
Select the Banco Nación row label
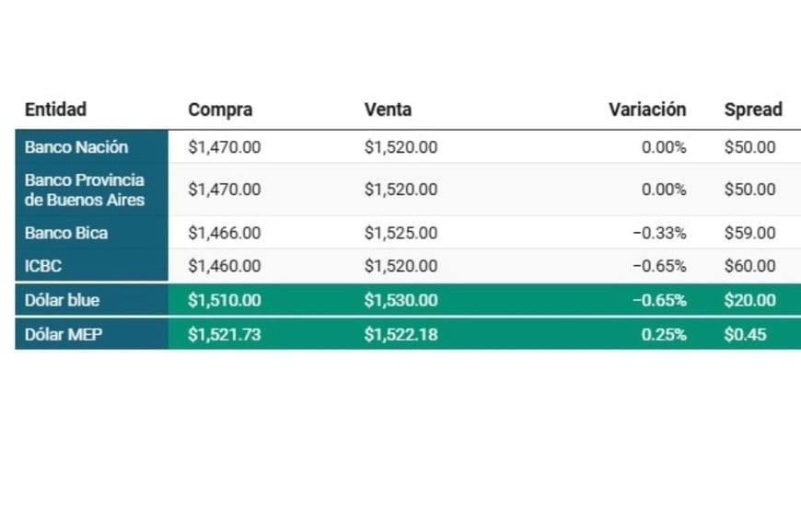(76, 147)
